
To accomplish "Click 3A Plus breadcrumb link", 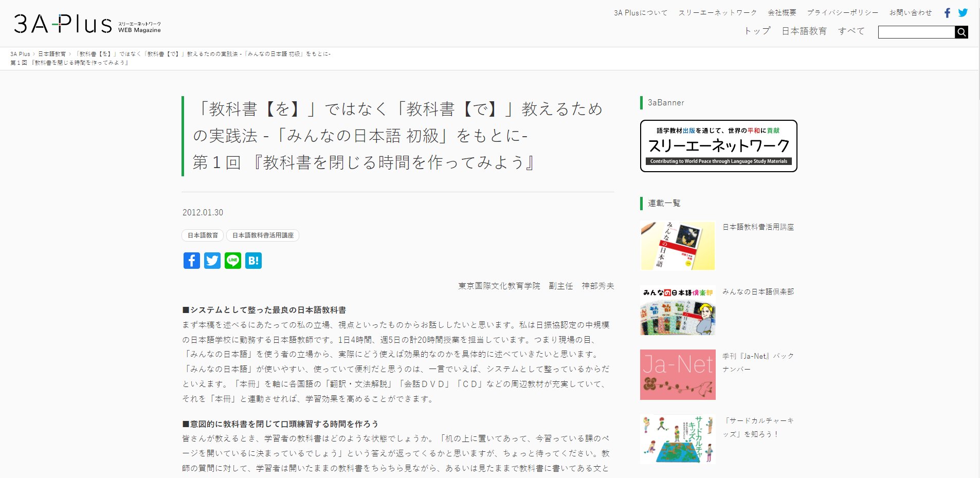I will 20,54.
